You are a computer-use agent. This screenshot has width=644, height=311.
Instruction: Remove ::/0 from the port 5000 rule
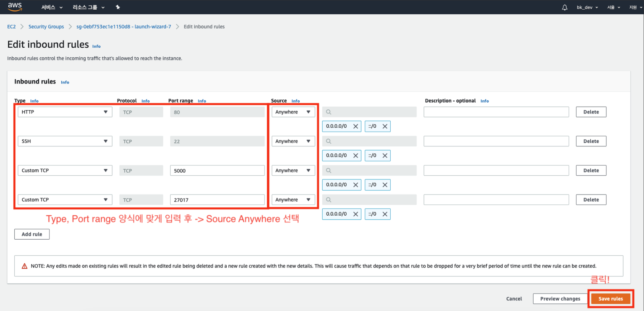(385, 185)
